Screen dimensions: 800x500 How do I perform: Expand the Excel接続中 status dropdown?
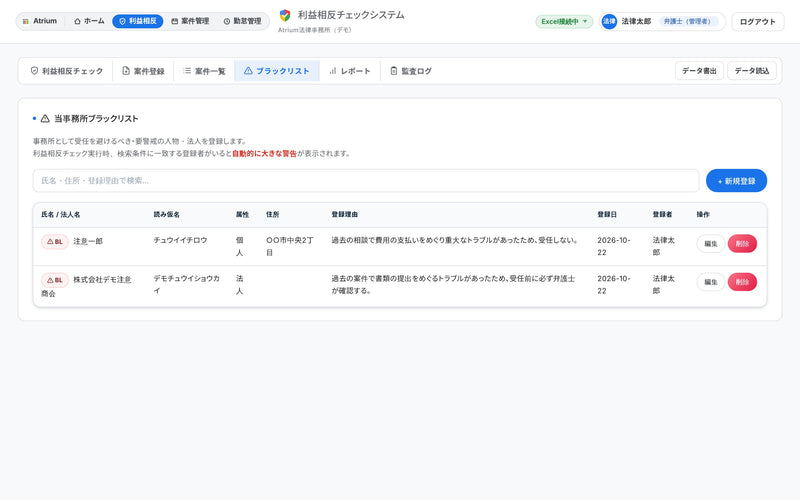[564, 21]
